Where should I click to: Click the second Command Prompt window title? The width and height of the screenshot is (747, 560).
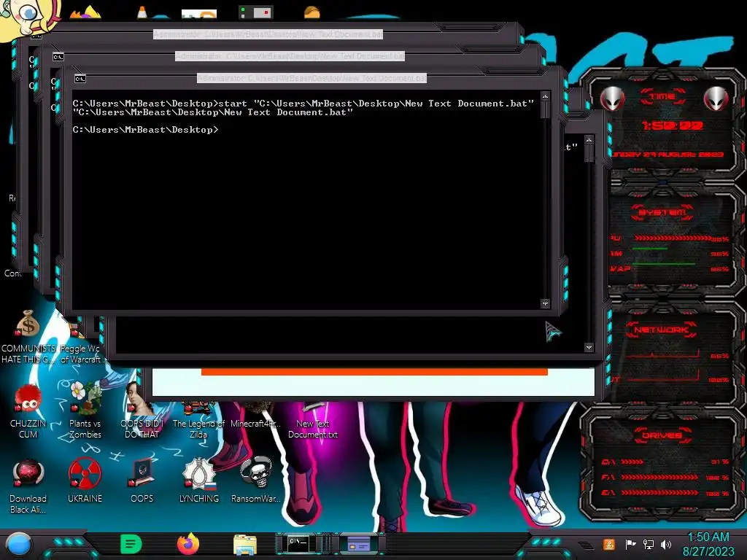pos(290,56)
